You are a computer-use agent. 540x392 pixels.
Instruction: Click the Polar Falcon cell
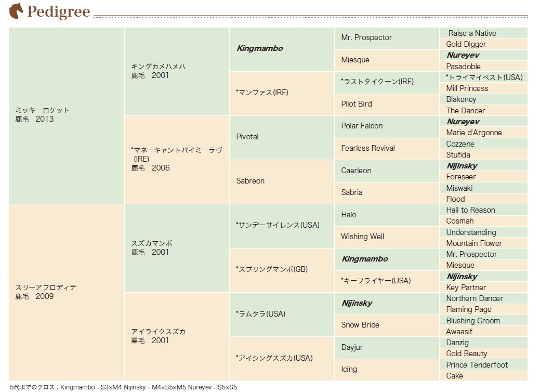387,127
